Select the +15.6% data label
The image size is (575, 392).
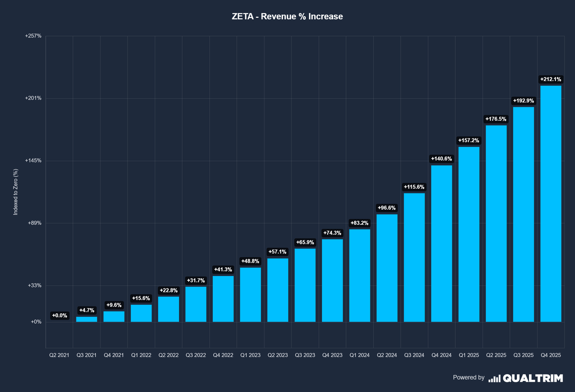point(141,298)
